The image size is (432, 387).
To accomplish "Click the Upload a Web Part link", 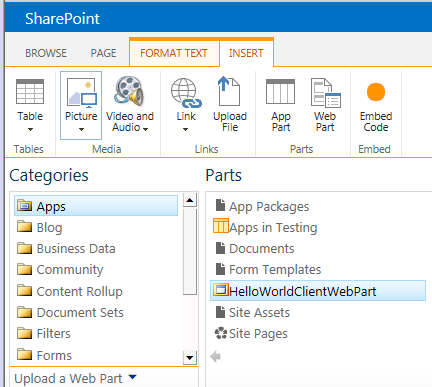I will [68, 379].
